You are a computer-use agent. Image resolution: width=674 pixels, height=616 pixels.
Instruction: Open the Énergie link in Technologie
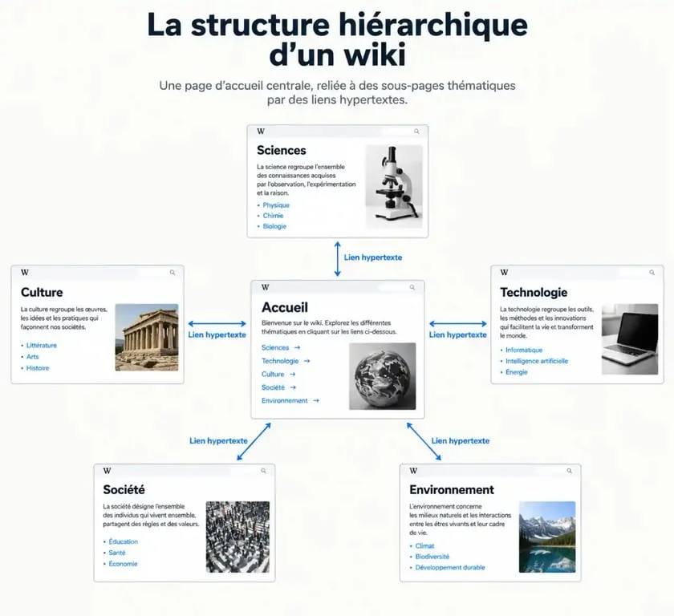[x=516, y=372]
